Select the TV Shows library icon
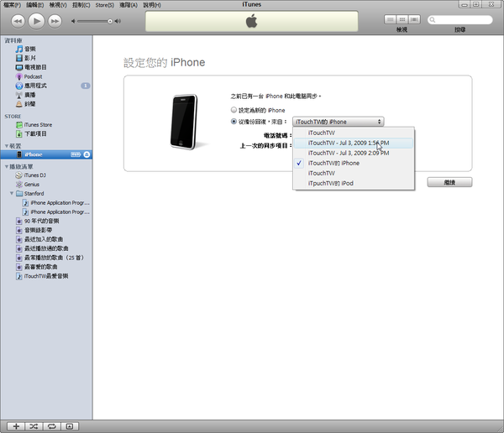 [19, 67]
